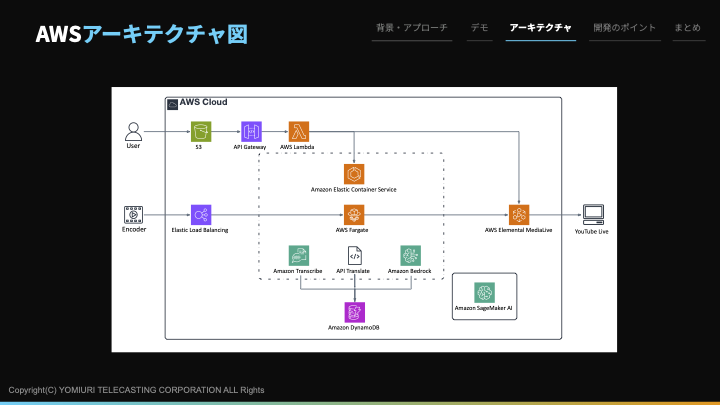Select the AWS Lambda icon

(x=298, y=131)
